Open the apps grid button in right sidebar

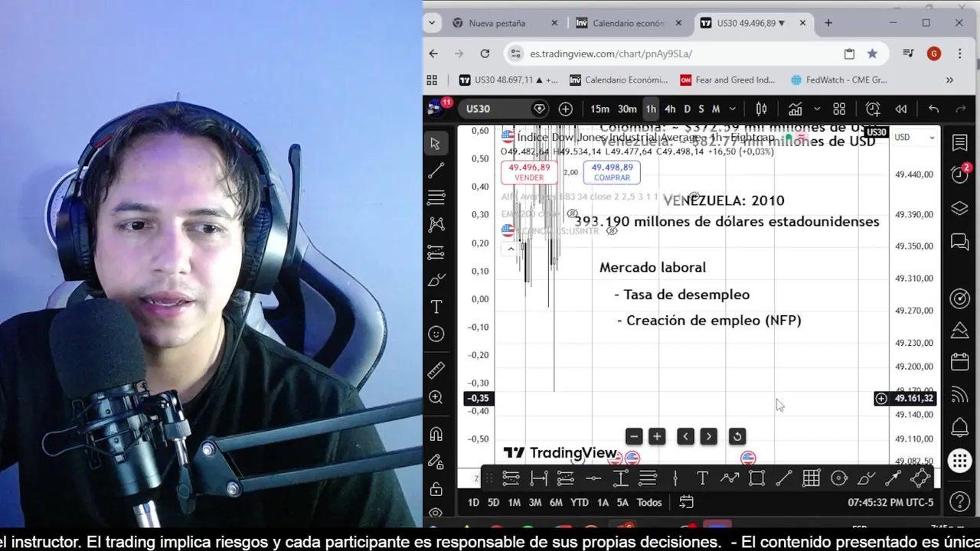coord(959,461)
